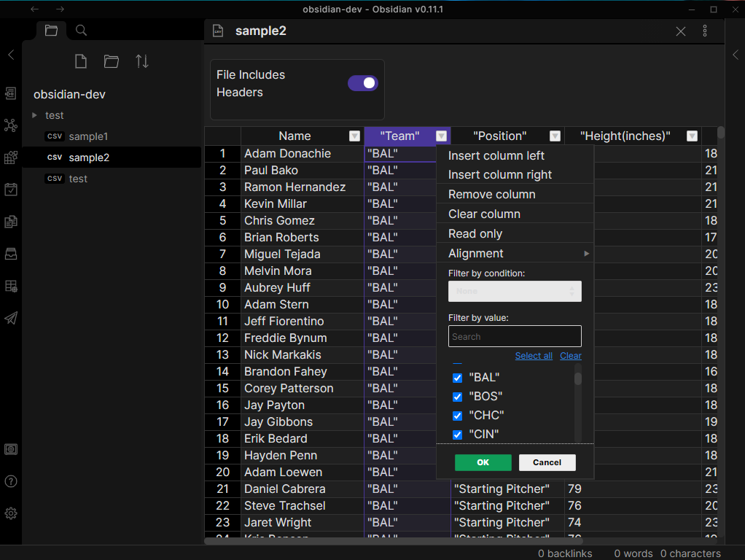
Task: Click the Clear link in the filter
Action: click(x=571, y=356)
